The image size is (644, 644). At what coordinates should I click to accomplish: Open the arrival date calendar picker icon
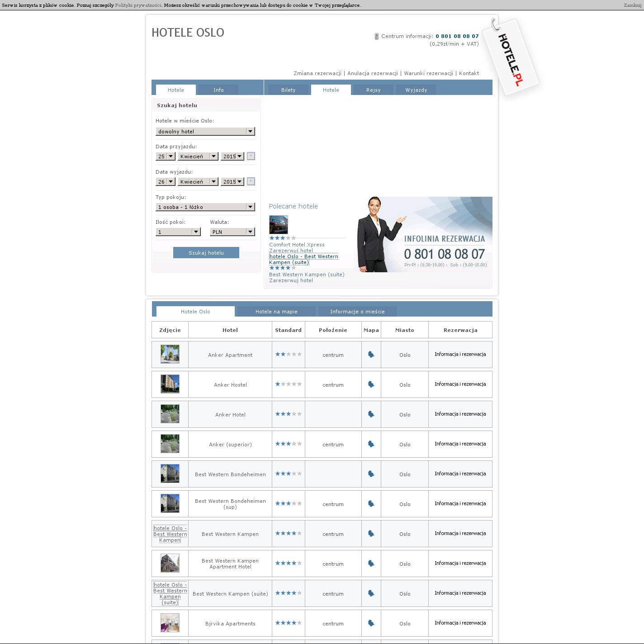pos(251,156)
